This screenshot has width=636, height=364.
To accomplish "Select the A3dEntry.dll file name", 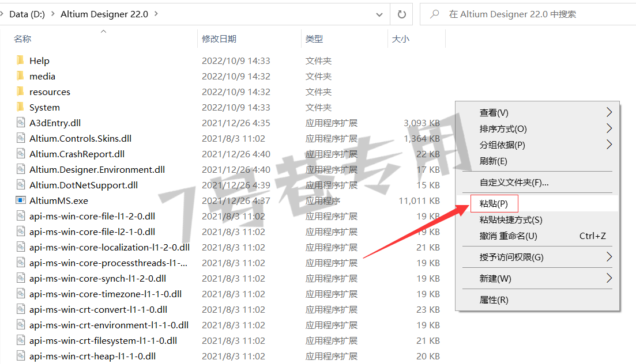I will point(55,123).
